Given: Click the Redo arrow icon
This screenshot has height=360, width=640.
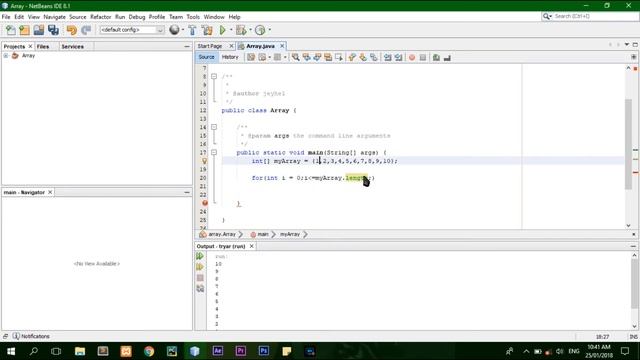Looking at the screenshot, I should click(x=86, y=30).
